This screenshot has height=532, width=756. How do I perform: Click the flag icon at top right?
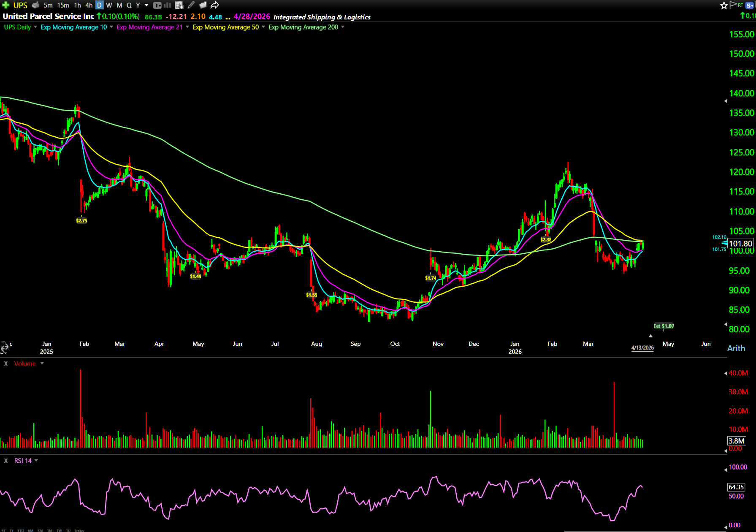click(733, 5)
